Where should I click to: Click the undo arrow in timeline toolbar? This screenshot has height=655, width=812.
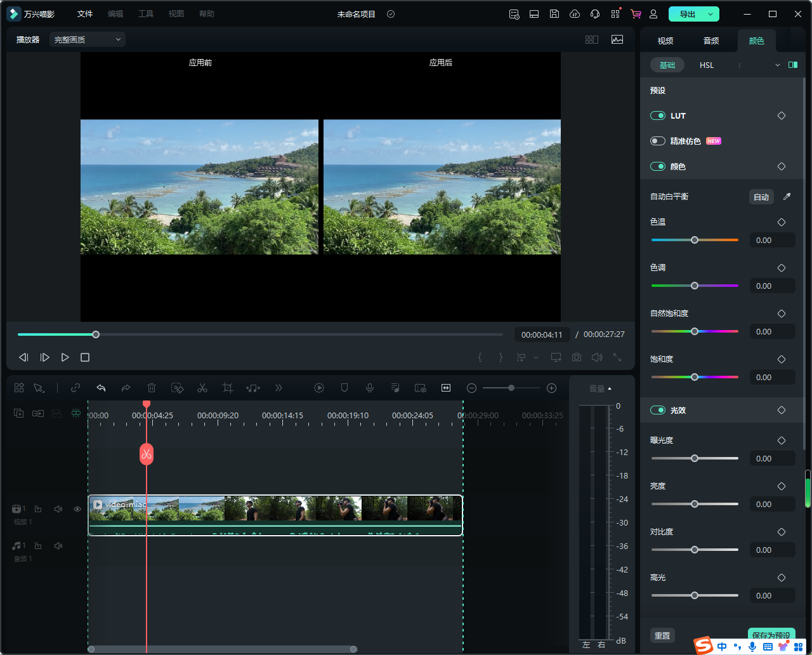[101, 388]
